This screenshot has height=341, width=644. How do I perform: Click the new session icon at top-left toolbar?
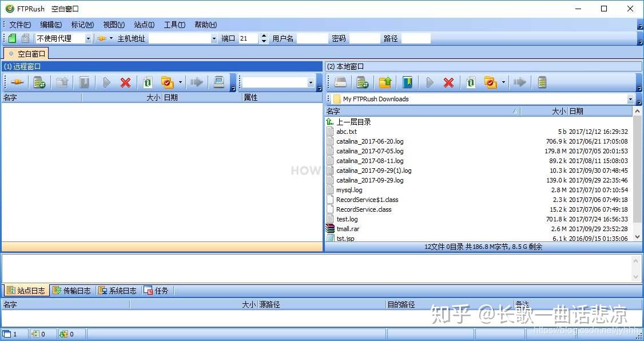coord(11,38)
